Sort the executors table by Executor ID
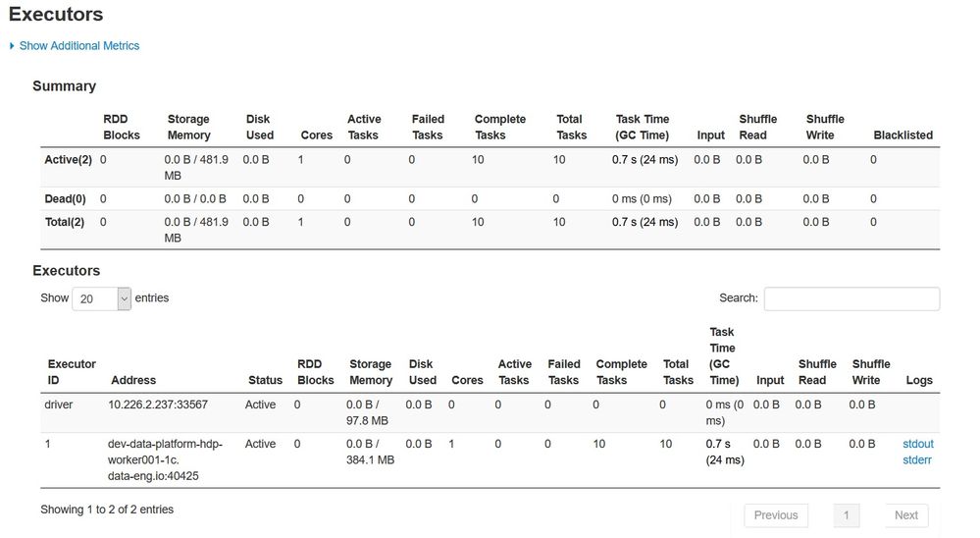 (x=72, y=372)
